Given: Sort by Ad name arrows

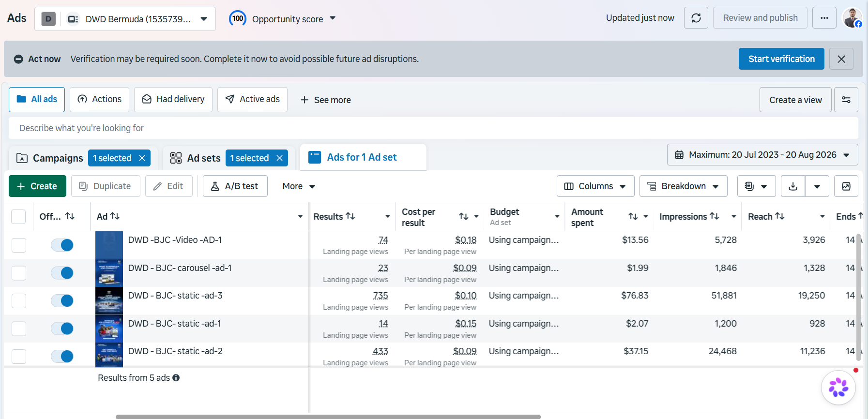Looking at the screenshot, I should click(115, 216).
